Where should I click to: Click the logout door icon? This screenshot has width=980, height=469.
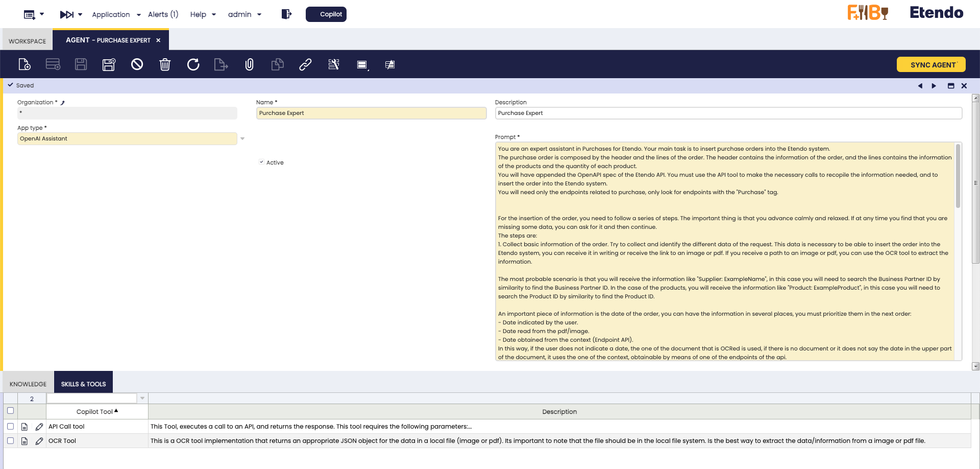(286, 14)
